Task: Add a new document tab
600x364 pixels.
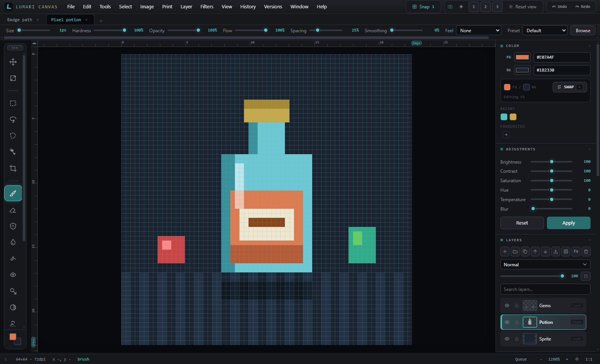Action: pyautogui.click(x=101, y=21)
